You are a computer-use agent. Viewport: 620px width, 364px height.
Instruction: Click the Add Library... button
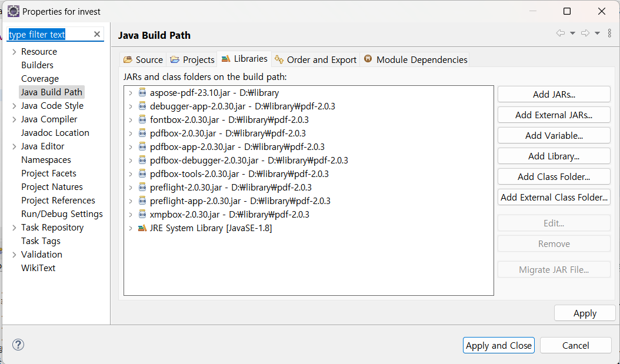click(x=554, y=156)
